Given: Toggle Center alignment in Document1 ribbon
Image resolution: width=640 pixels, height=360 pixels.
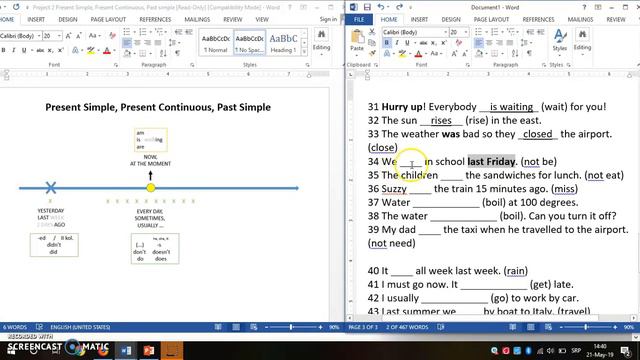Looking at the screenshot, I should pos(489,43).
